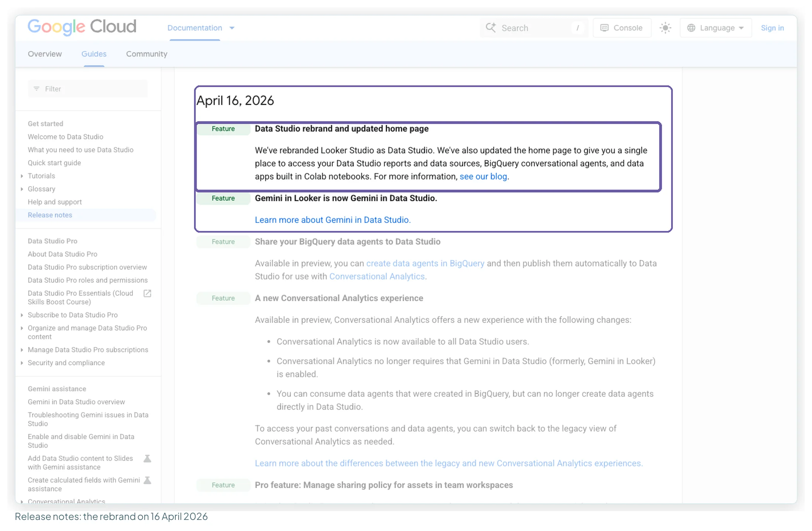Click the globe icon in Language selector
The width and height of the screenshot is (812, 531).
coord(691,28)
